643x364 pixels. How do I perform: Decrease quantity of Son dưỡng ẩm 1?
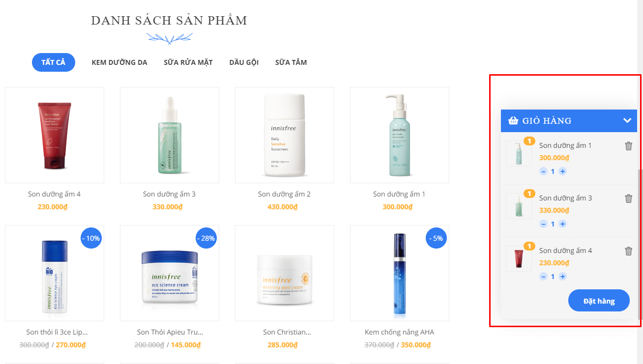pyautogui.click(x=543, y=171)
